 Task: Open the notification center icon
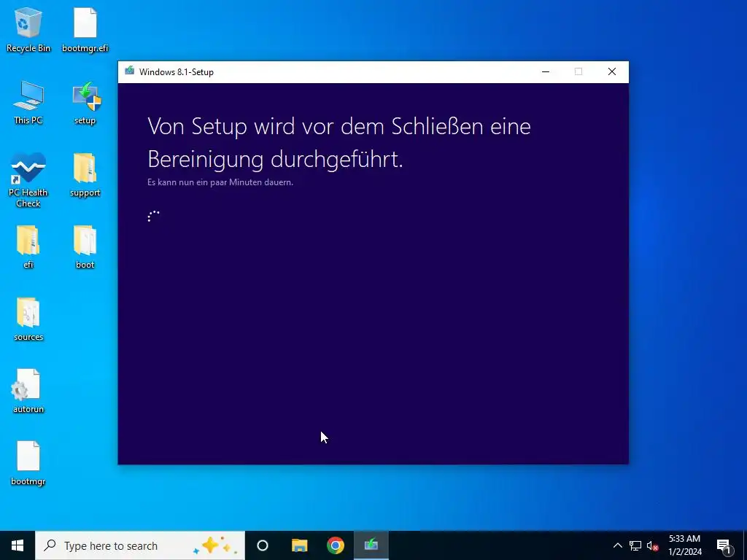click(x=724, y=545)
